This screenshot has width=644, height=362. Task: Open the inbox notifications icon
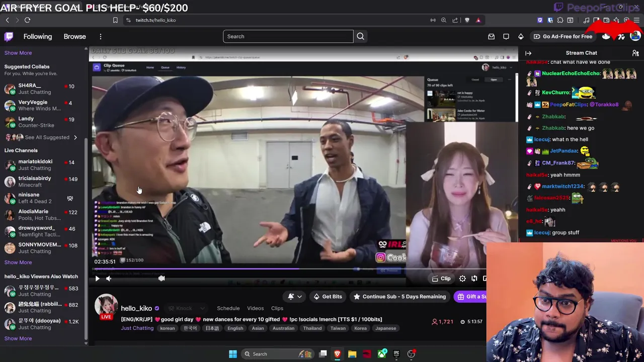(492, 36)
